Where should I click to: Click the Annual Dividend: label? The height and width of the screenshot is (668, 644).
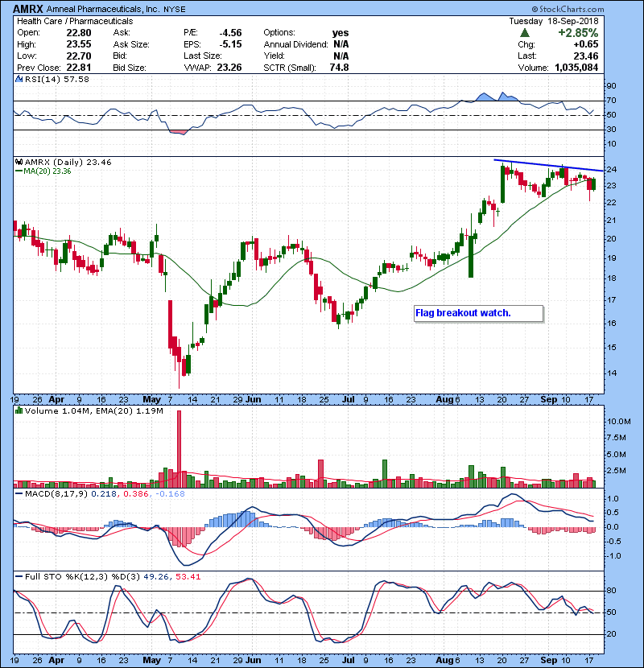295,44
